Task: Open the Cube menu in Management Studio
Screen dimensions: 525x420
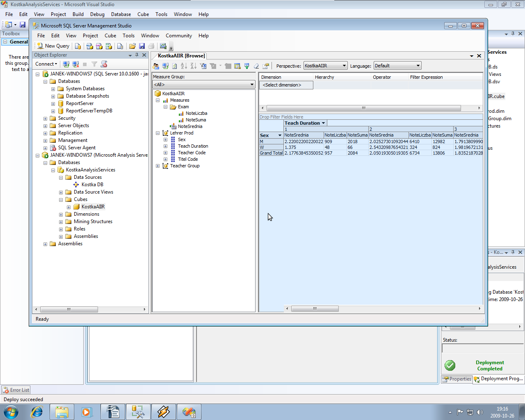Action: pos(110,36)
